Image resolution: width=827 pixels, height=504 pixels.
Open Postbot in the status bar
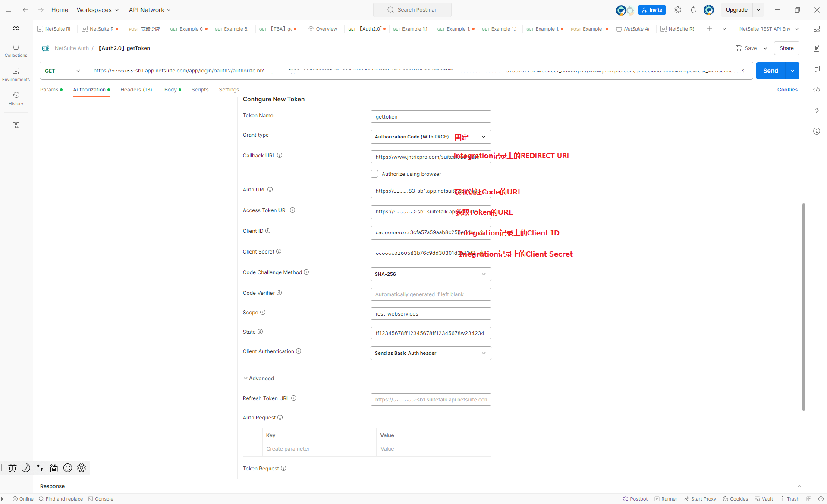pyautogui.click(x=635, y=499)
